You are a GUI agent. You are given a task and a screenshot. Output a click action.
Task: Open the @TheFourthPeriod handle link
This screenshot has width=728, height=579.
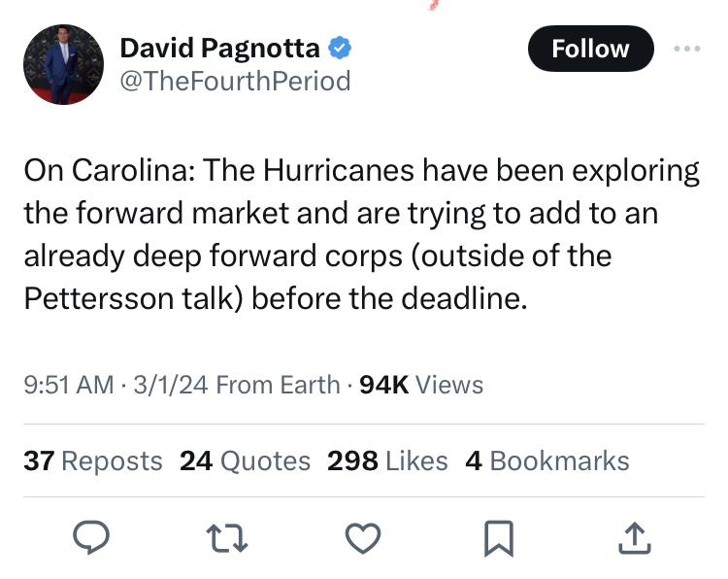[234, 81]
